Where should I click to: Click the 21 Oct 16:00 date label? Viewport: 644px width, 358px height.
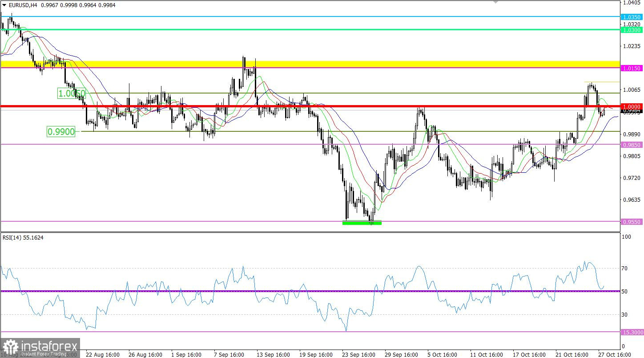572,355
